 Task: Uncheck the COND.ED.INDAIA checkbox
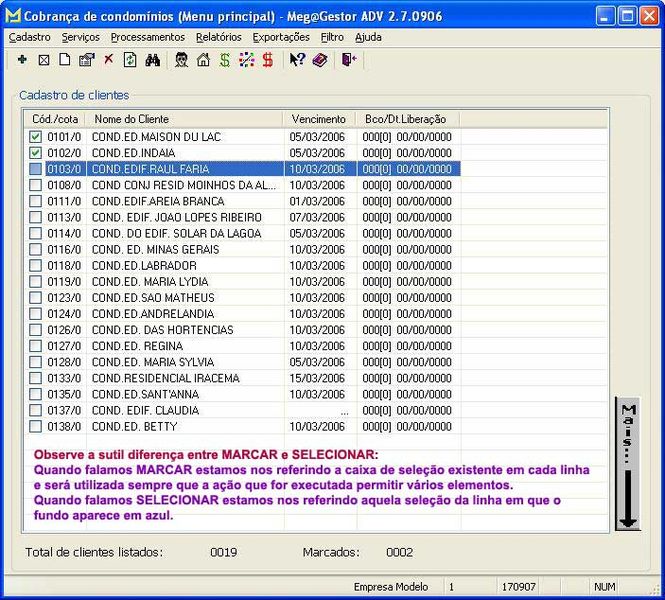(x=36, y=153)
